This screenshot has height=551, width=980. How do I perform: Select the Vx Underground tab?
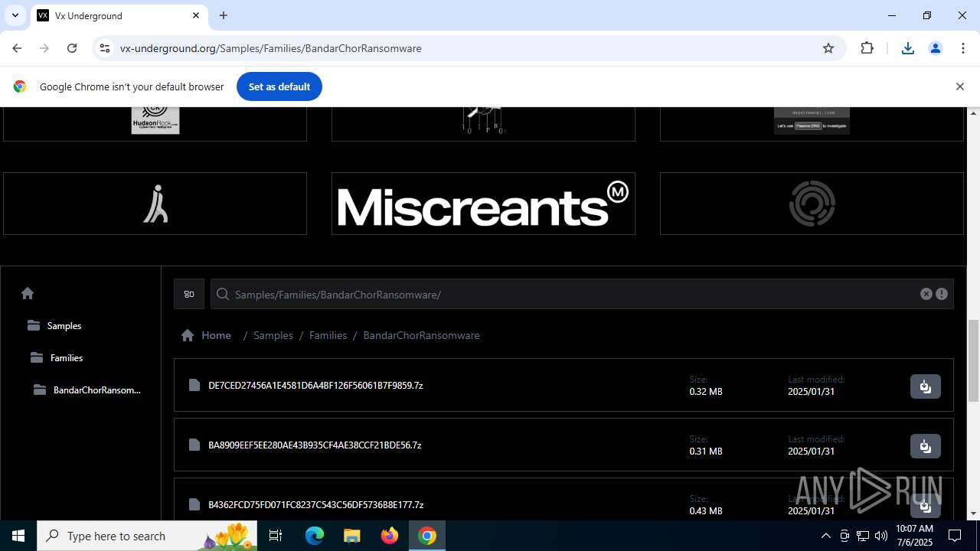(x=119, y=15)
